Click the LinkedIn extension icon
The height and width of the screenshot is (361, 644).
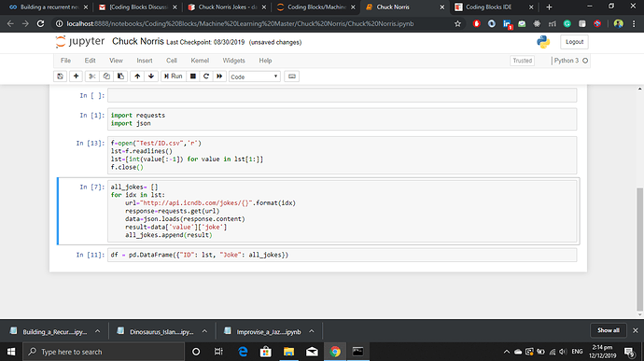coord(507,24)
